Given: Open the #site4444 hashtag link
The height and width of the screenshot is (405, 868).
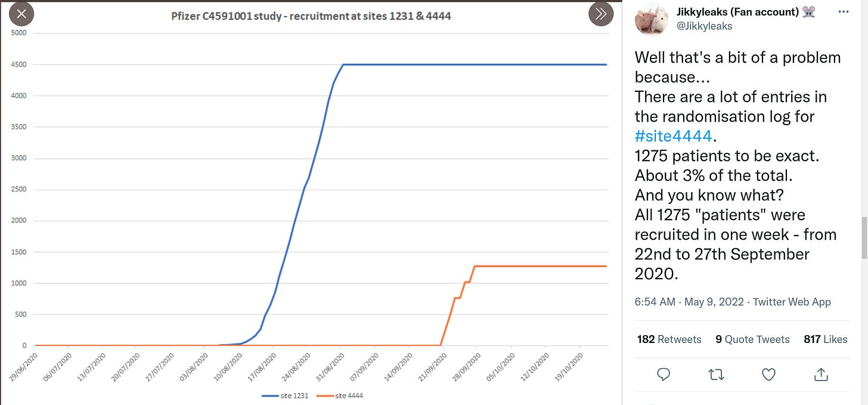Looking at the screenshot, I should [672, 136].
